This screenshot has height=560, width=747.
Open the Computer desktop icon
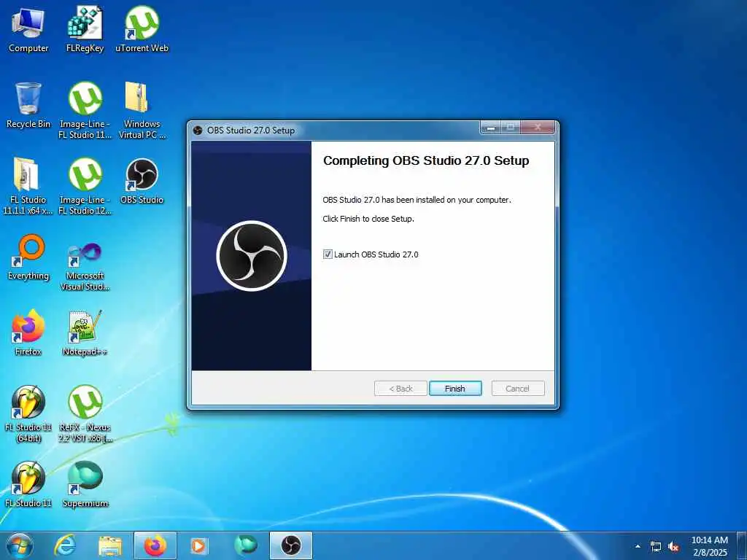(x=28, y=30)
